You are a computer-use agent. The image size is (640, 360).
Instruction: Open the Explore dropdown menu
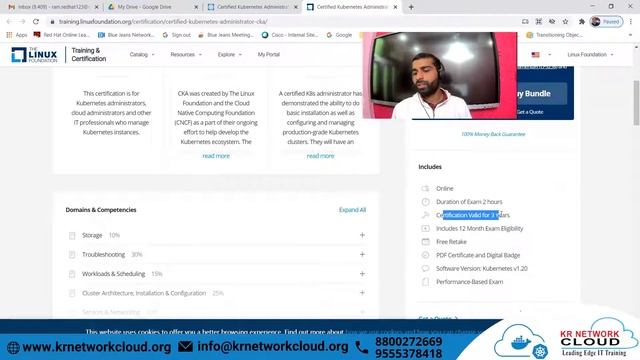tap(229, 54)
